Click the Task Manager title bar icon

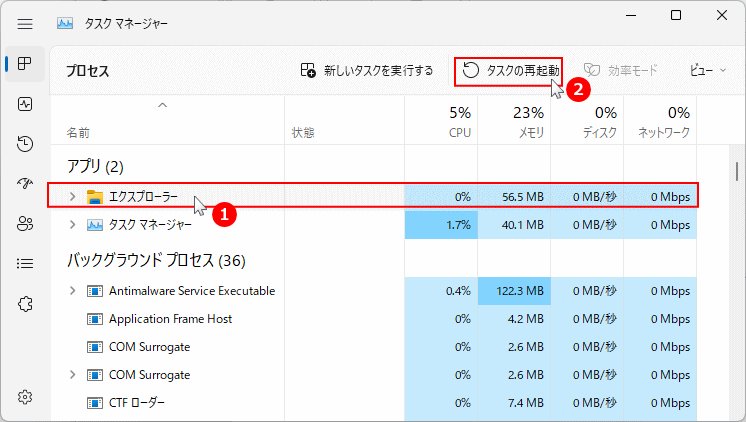tap(65, 23)
